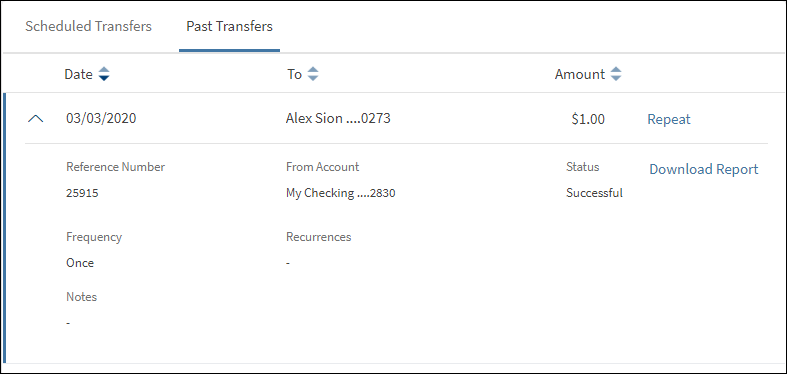Click the Repeat link for this transfer

tap(669, 119)
